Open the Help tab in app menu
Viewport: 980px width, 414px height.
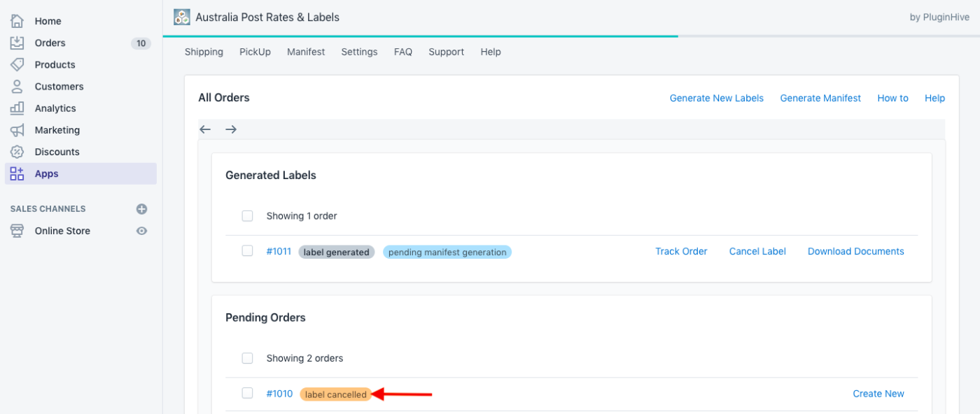coord(491,52)
